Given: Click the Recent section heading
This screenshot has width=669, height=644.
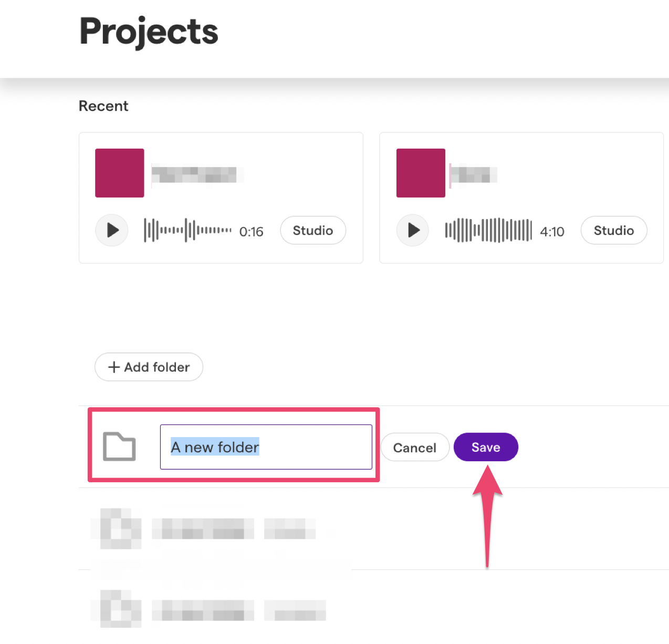Looking at the screenshot, I should [x=103, y=106].
